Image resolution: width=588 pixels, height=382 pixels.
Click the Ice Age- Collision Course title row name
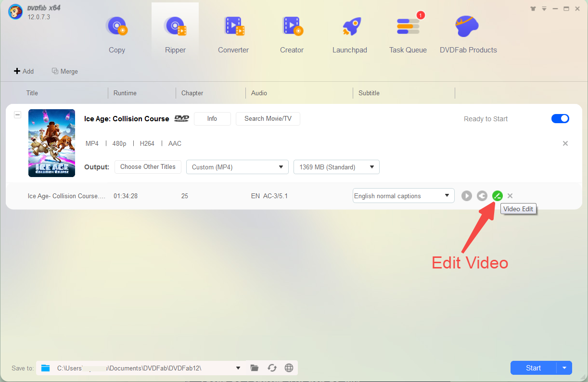coord(66,196)
